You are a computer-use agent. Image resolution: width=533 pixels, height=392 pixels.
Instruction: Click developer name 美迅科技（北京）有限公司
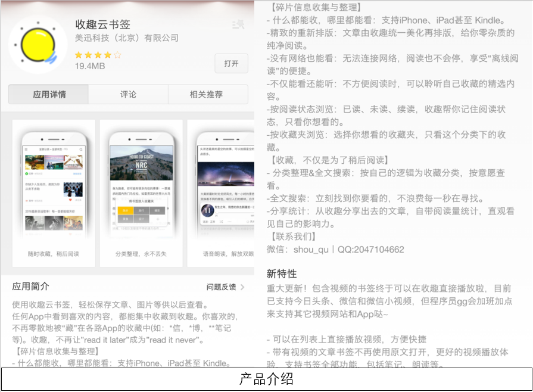click(x=127, y=38)
